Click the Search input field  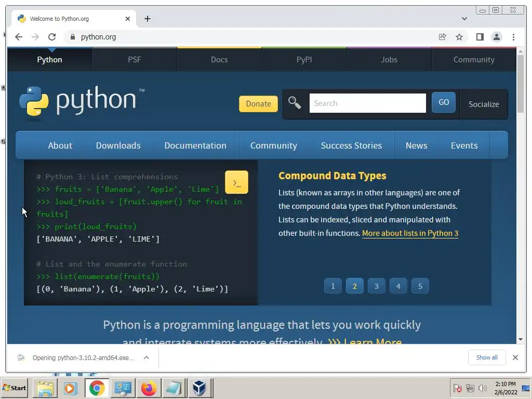pos(367,103)
